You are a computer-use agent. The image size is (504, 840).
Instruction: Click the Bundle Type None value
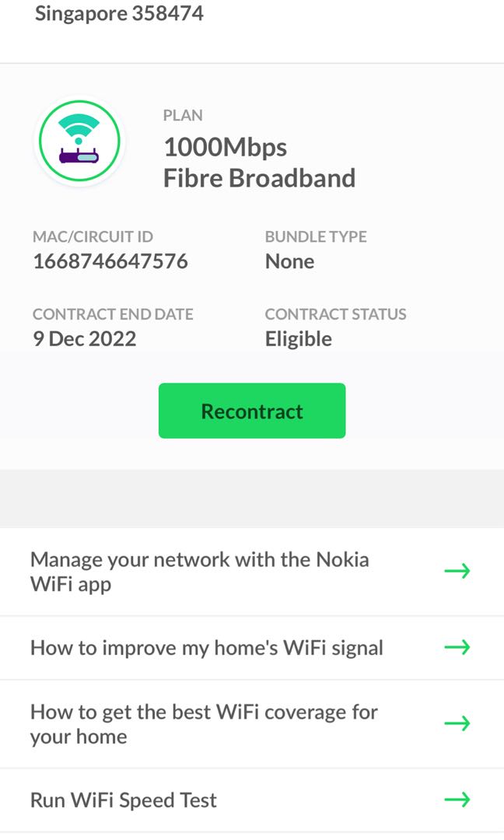289,261
